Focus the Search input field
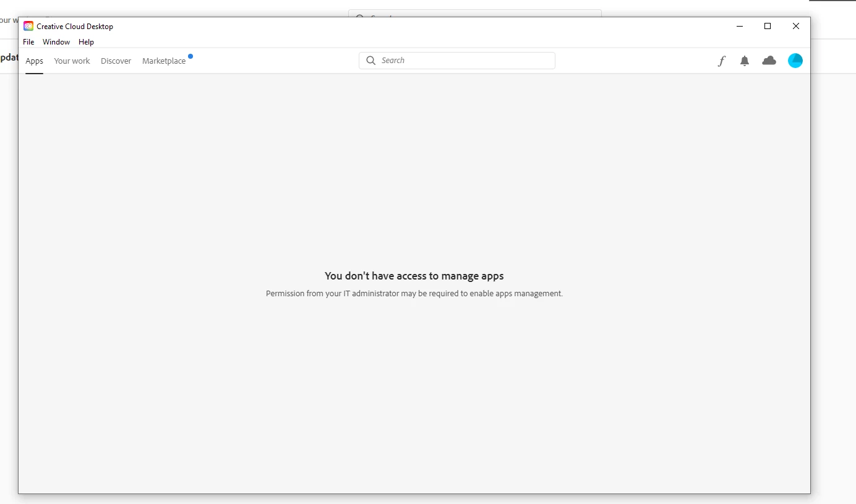This screenshot has width=856, height=504. pyautogui.click(x=457, y=61)
